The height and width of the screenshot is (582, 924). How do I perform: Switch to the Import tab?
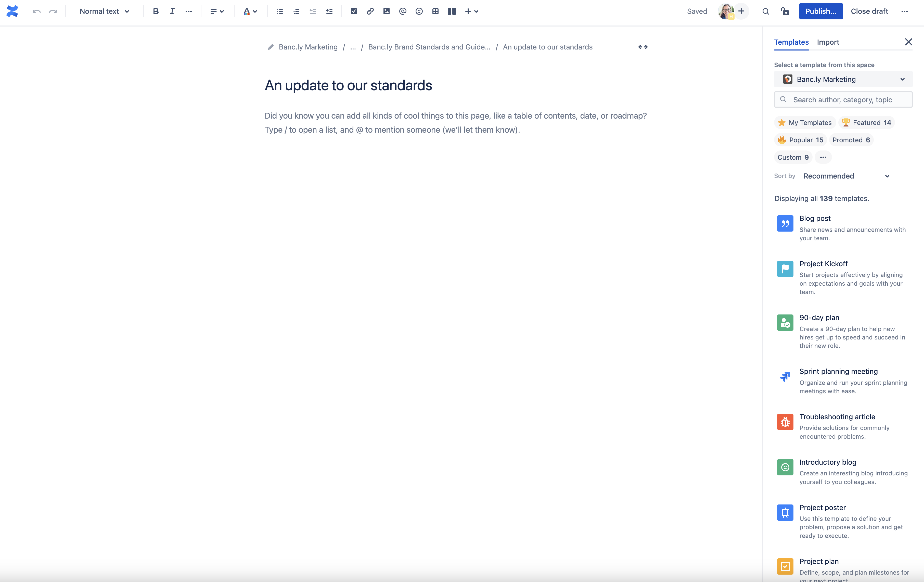pos(828,42)
